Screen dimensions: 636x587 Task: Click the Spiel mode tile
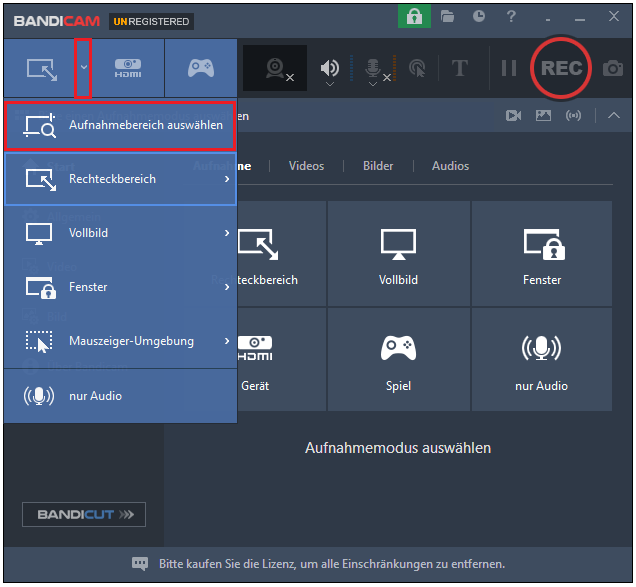pos(398,359)
